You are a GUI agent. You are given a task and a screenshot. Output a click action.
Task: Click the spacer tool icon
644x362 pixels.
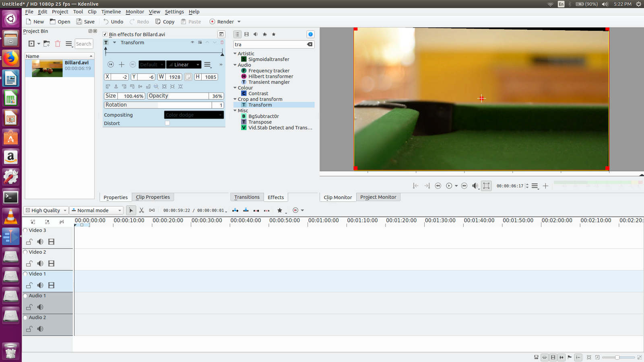click(152, 210)
